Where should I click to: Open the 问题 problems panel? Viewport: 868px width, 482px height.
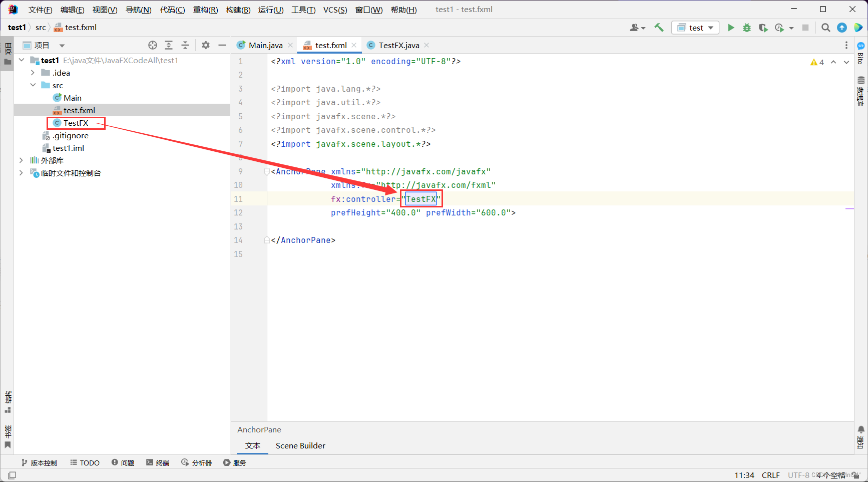pos(123,462)
